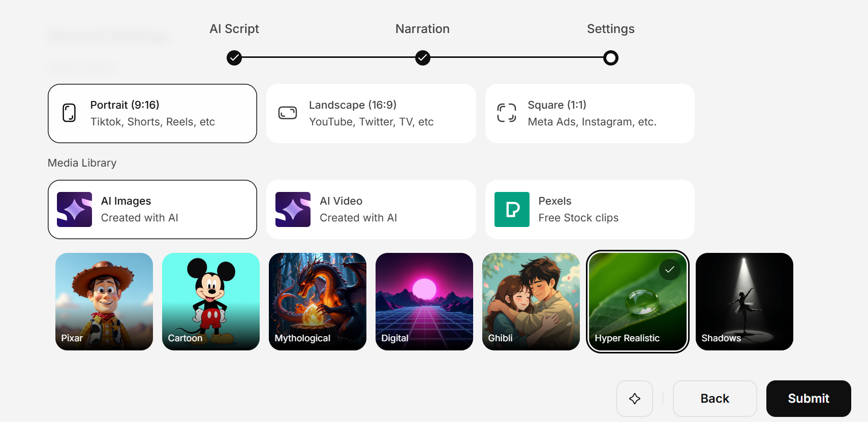Viewport: 868px width, 422px height.
Task: Choose Landscape (16:9) aspect ratio
Action: click(371, 113)
